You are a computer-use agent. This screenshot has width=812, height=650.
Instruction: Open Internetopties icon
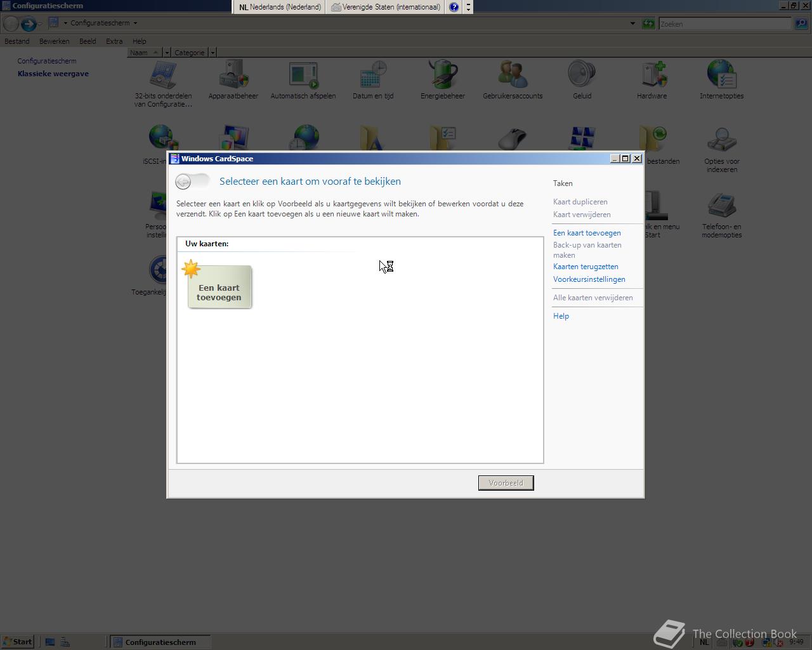click(x=722, y=79)
